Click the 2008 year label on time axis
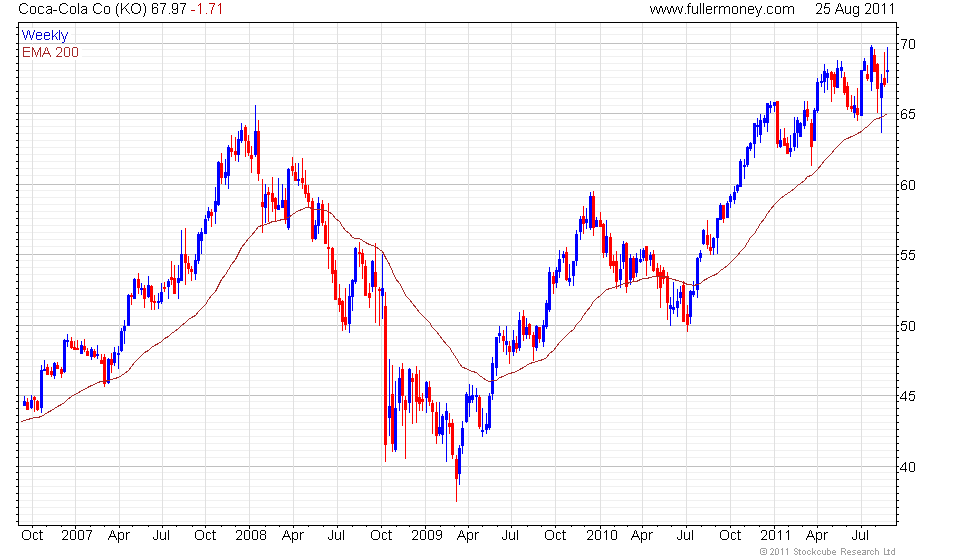This screenshot has width=980, height=560. coord(251,536)
